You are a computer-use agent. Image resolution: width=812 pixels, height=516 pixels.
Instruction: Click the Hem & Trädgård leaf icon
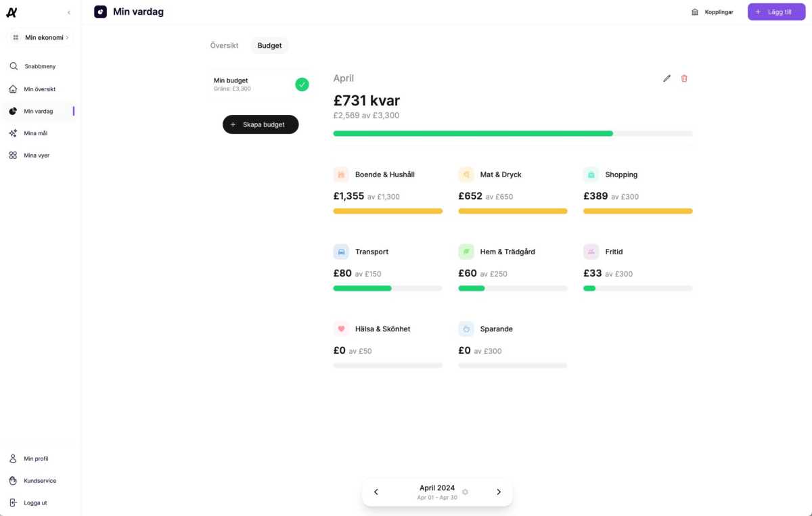click(x=466, y=251)
